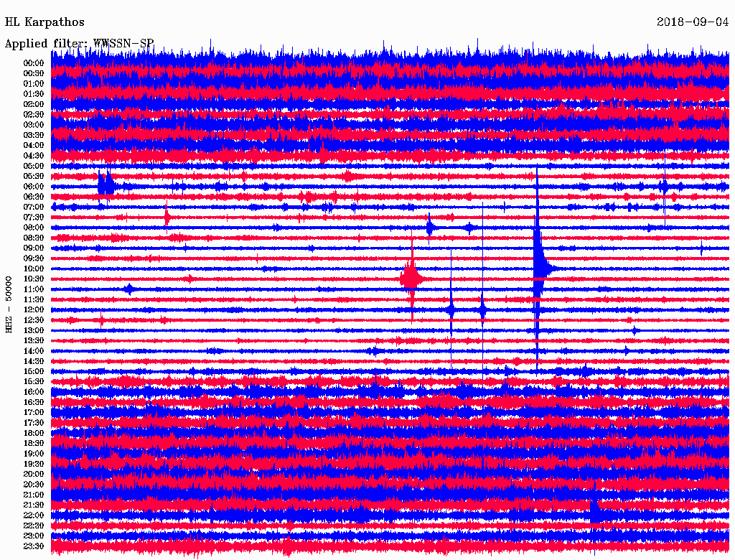Select the 14:30 time label

point(34,362)
